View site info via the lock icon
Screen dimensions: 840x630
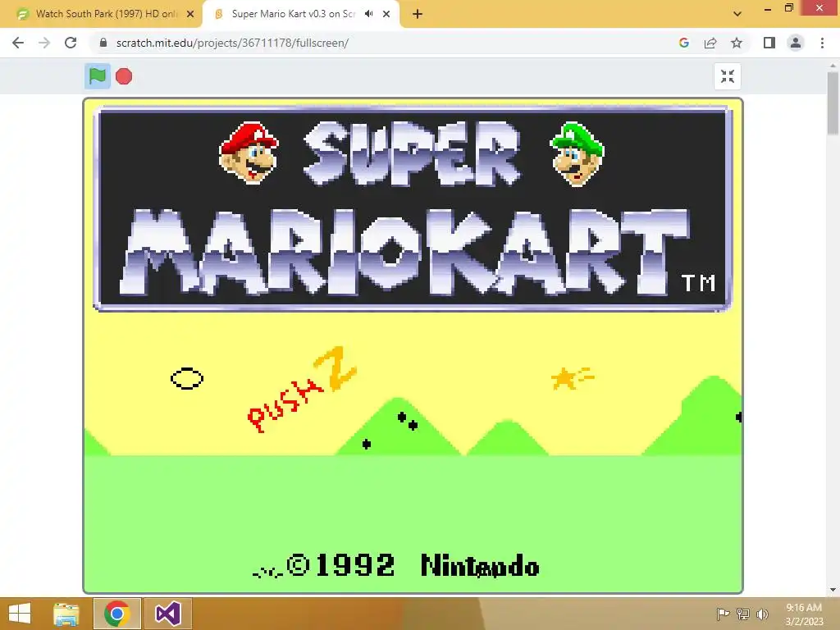pyautogui.click(x=103, y=43)
